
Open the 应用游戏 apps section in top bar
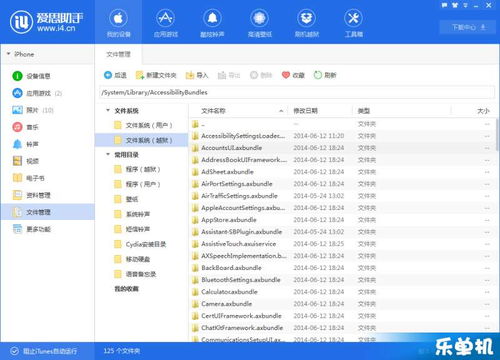click(x=166, y=22)
